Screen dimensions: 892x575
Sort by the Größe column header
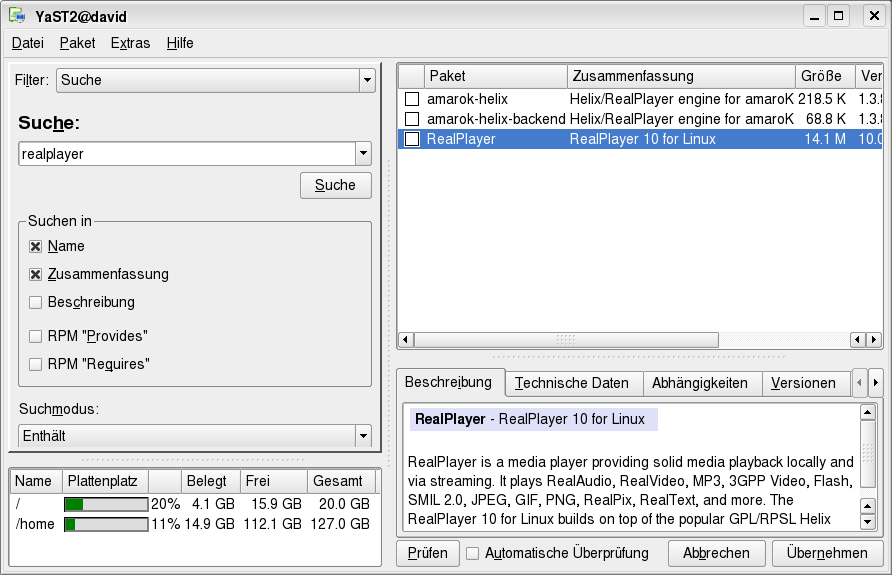825,76
